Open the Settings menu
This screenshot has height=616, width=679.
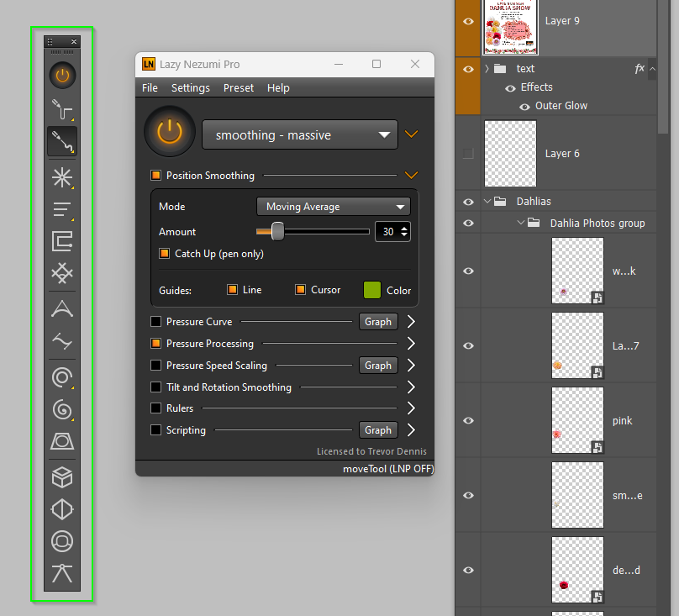(191, 87)
